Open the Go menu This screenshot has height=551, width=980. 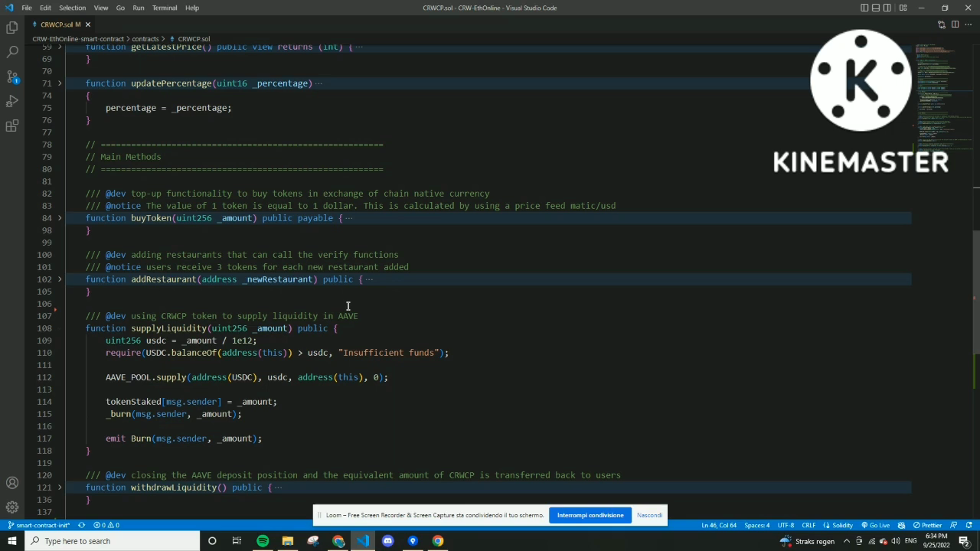[x=120, y=8]
